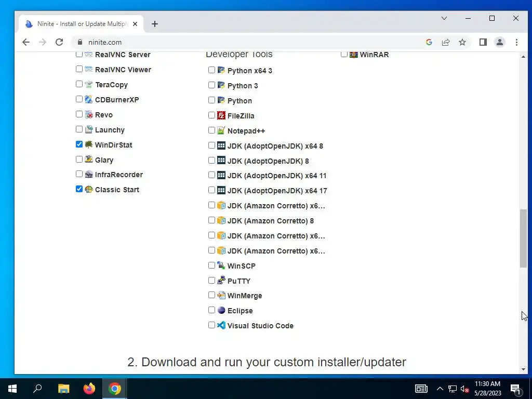Click the Visual Studio Code icon

pyautogui.click(x=221, y=325)
